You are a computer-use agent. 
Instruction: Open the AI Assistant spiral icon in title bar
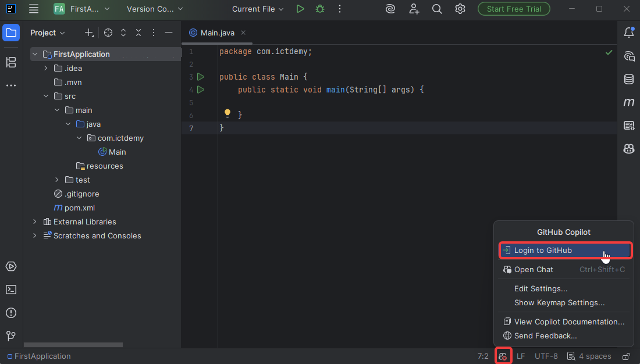[x=390, y=9]
